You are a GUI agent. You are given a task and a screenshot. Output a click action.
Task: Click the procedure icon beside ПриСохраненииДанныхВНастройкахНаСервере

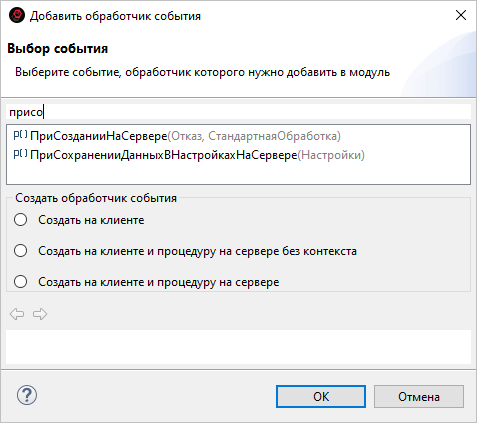click(20, 154)
